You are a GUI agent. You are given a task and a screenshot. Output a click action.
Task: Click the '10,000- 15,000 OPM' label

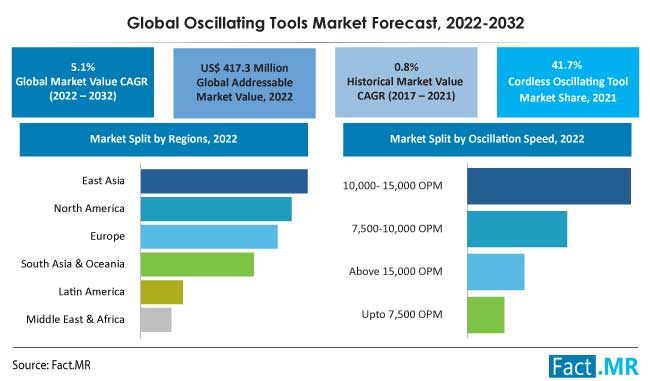393,186
